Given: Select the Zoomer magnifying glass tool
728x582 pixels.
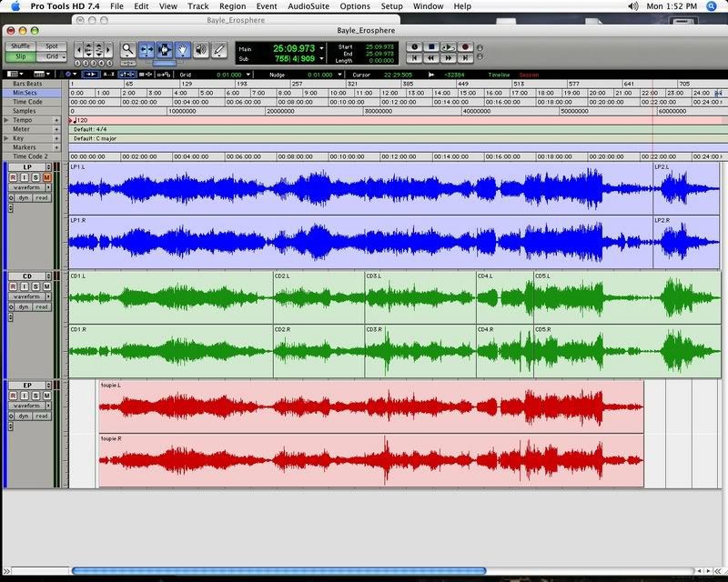Looking at the screenshot, I should coord(128,50).
